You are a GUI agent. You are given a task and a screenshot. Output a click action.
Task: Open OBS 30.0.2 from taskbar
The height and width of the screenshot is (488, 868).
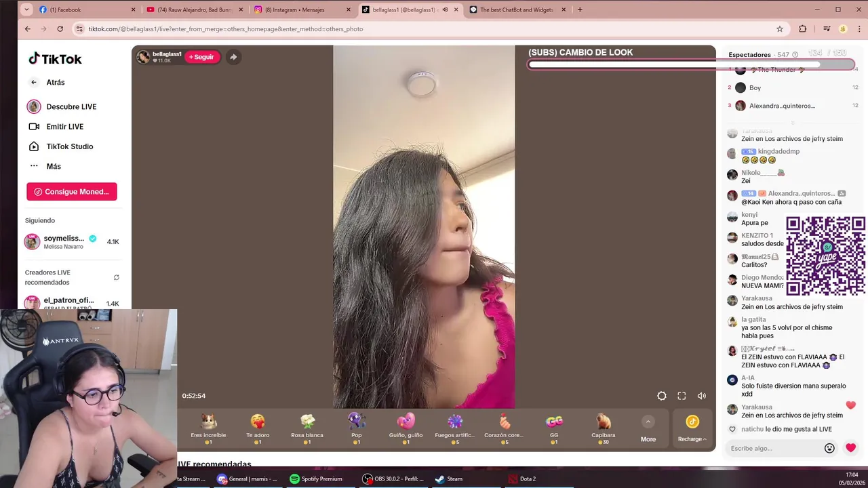[x=393, y=479]
